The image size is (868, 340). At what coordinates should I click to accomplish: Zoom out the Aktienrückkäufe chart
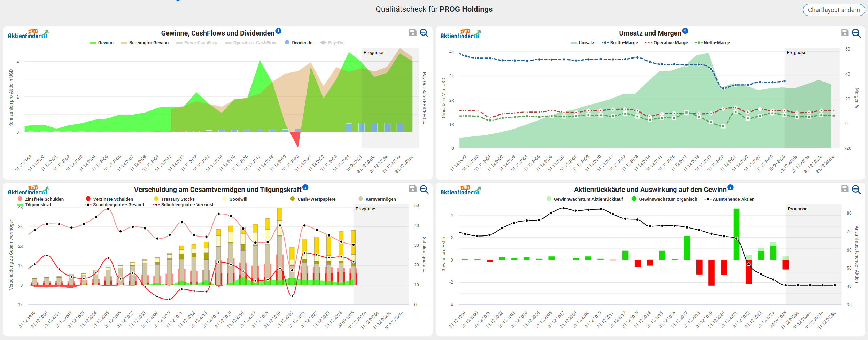[856, 189]
